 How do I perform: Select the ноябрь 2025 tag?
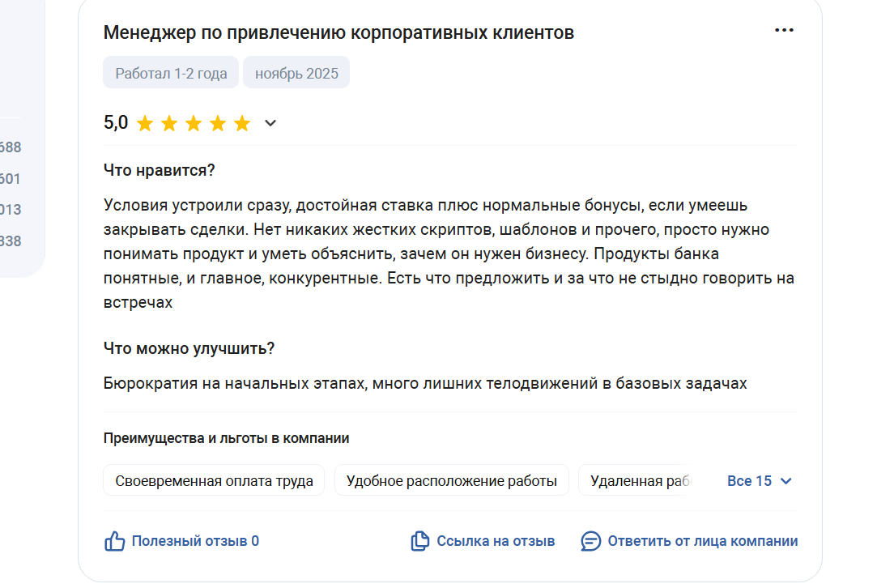(x=296, y=72)
